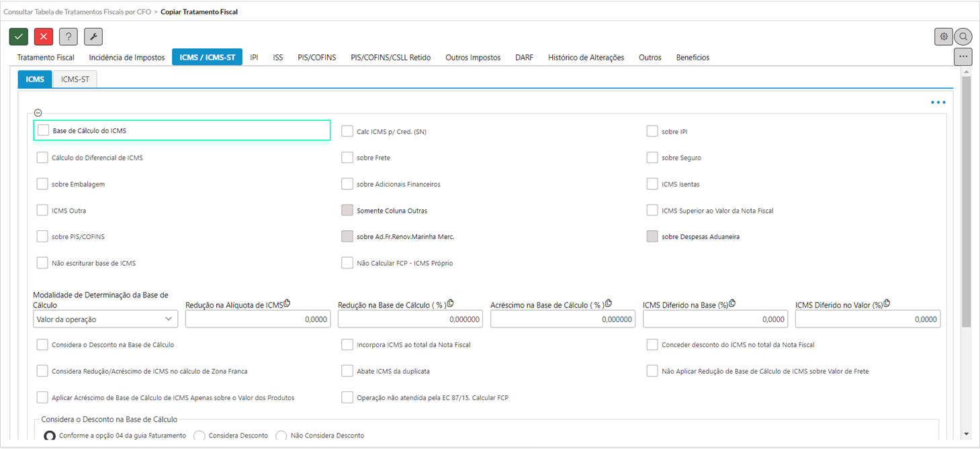
Task: Check the sobre Frete checkbox
Action: point(347,158)
